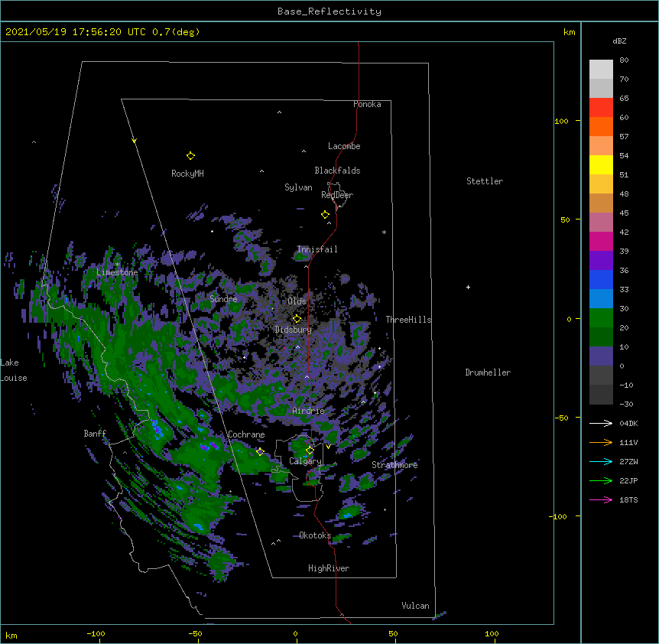The height and width of the screenshot is (644, 659).
Task: Click the yellow station marker south of RedDeer
Action: [x=325, y=215]
